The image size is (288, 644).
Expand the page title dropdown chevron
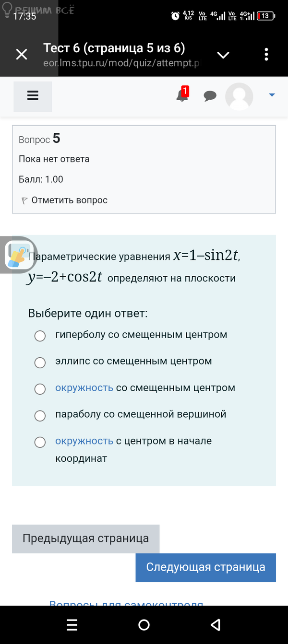tap(223, 55)
